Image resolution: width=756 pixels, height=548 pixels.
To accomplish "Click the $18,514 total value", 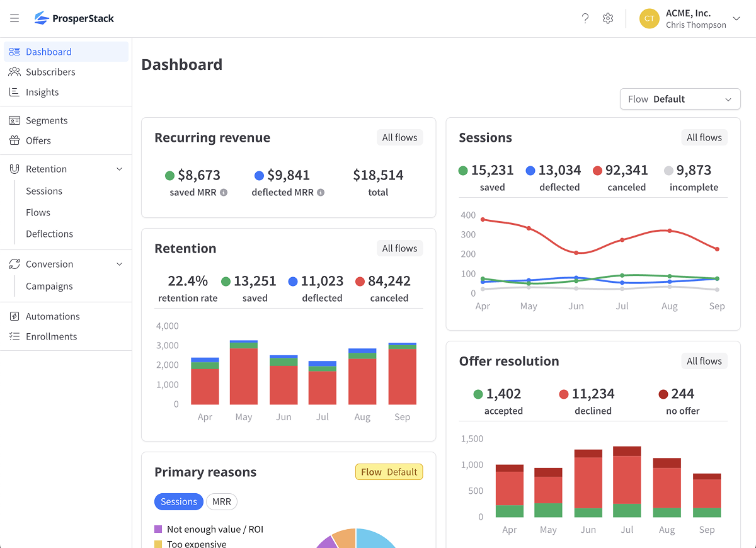I will pos(378,175).
